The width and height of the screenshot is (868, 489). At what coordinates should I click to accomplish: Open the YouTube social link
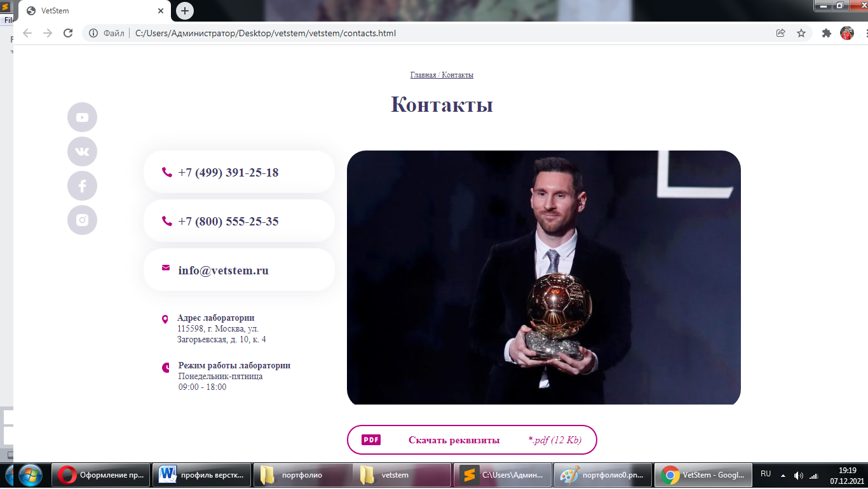tap(82, 117)
